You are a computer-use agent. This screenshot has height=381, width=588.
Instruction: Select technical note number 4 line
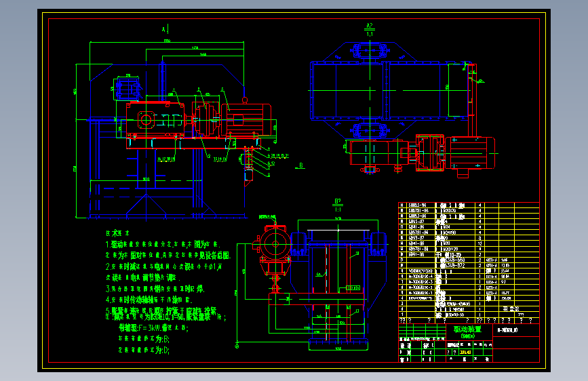[x=149, y=300]
